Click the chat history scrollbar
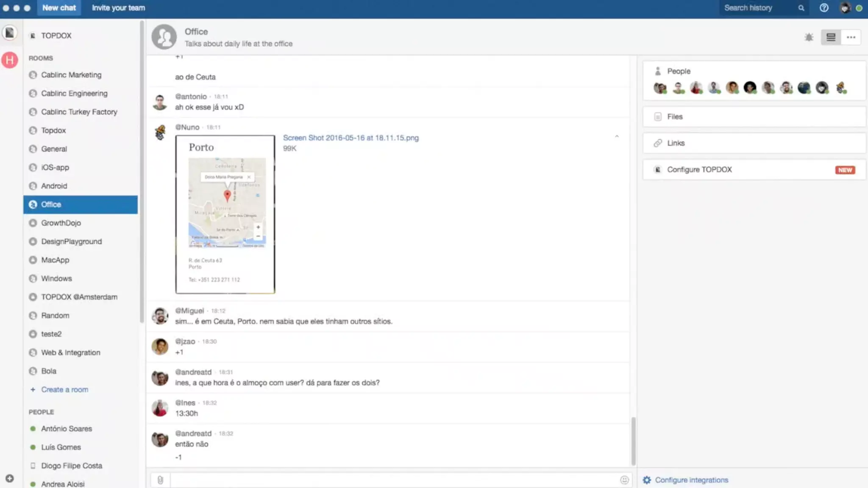The height and width of the screenshot is (488, 868). 633,441
